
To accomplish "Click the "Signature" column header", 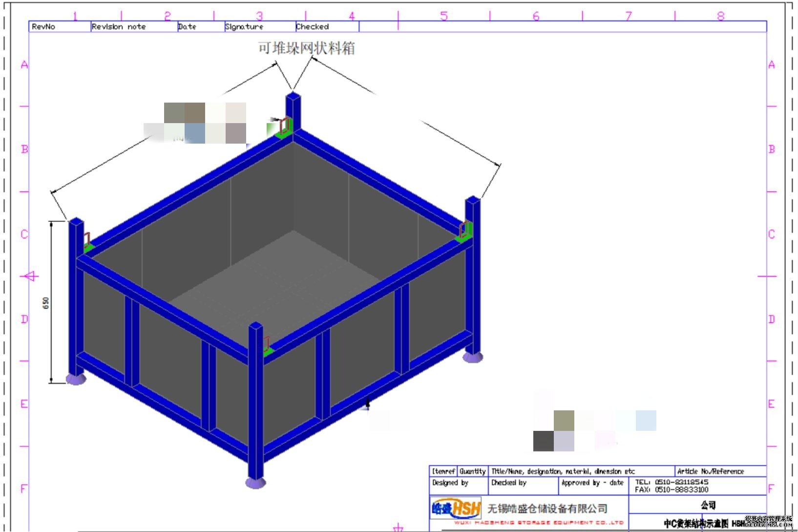I will (x=244, y=27).
